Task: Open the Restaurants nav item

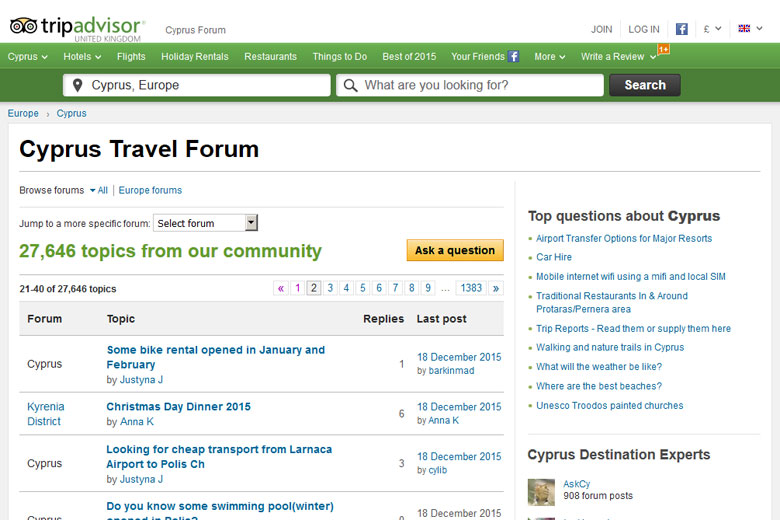Action: pyautogui.click(x=271, y=57)
